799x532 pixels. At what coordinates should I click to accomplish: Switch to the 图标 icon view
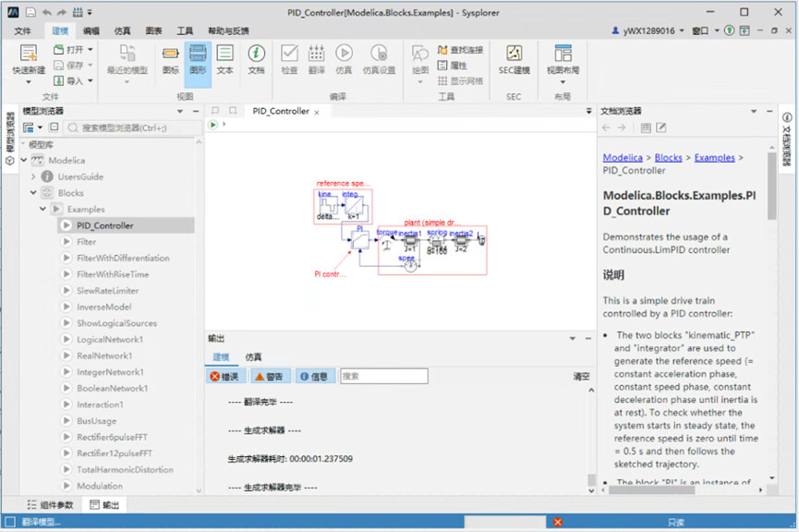point(170,60)
